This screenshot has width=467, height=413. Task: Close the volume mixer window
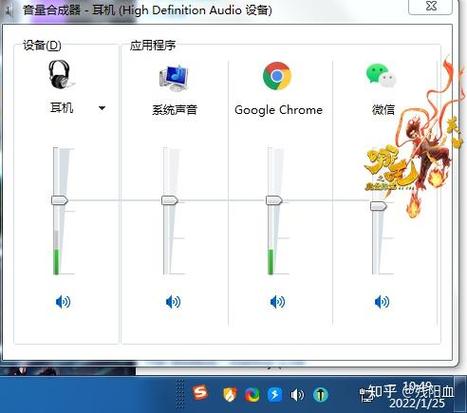coord(431,6)
